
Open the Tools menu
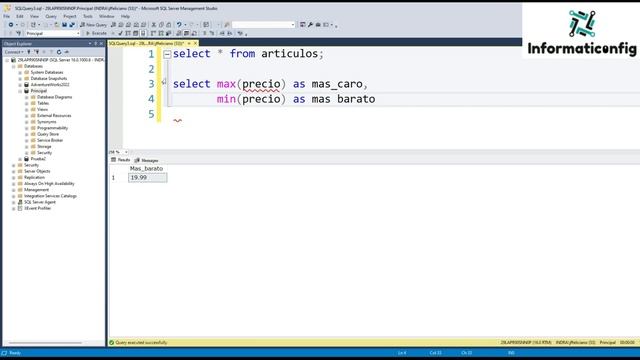(x=88, y=16)
